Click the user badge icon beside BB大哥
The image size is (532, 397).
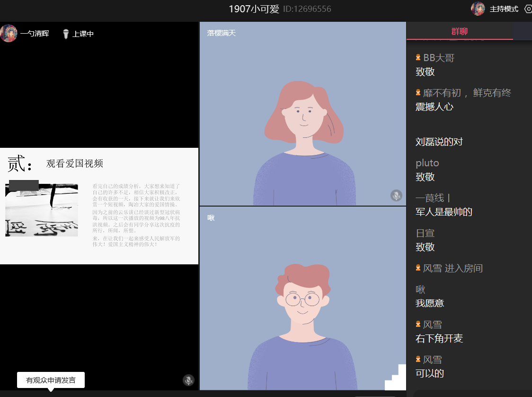click(418, 58)
